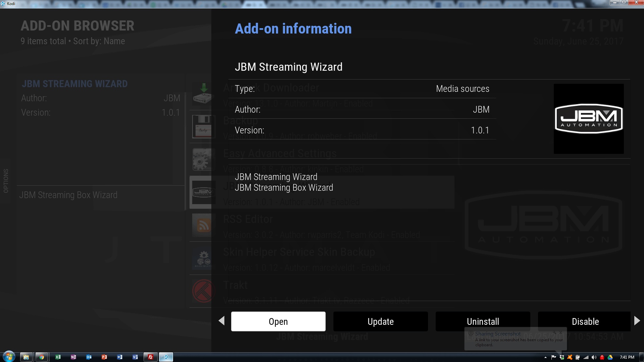Image resolution: width=644 pixels, height=362 pixels.
Task: Click the network signal tray icon
Action: [586, 357]
